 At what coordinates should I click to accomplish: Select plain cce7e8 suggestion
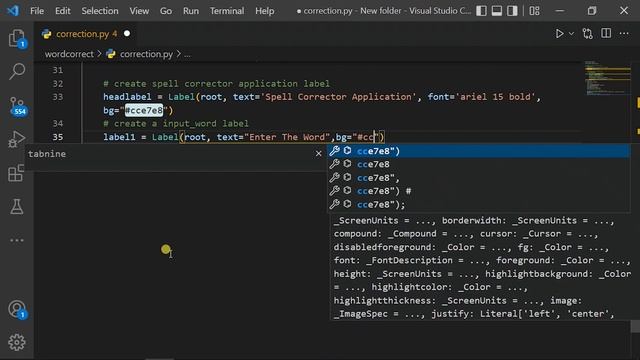click(478, 164)
